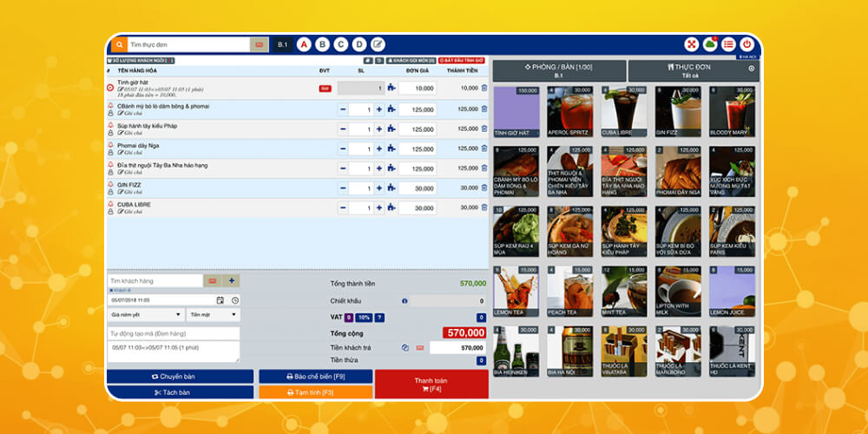
Task: Click puzzle icon on Tính giờ hát row
Action: [x=391, y=88]
